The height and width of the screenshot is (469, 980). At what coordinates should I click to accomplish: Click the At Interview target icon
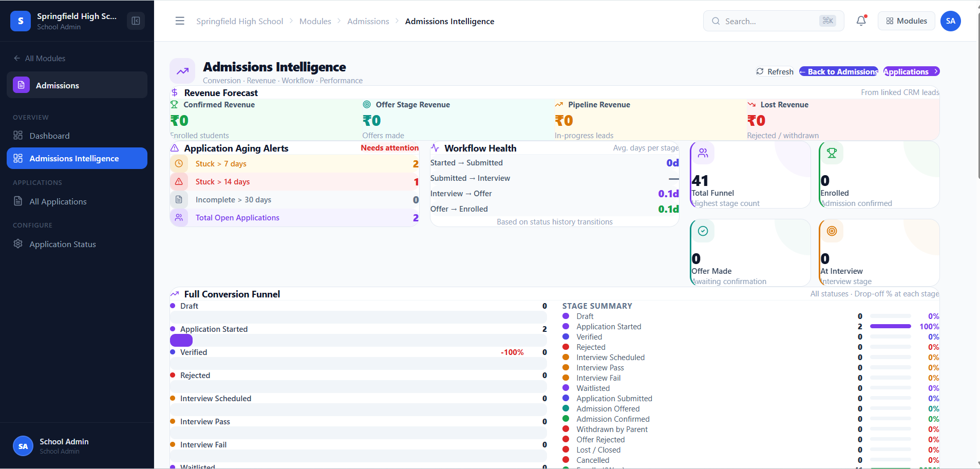pos(832,231)
